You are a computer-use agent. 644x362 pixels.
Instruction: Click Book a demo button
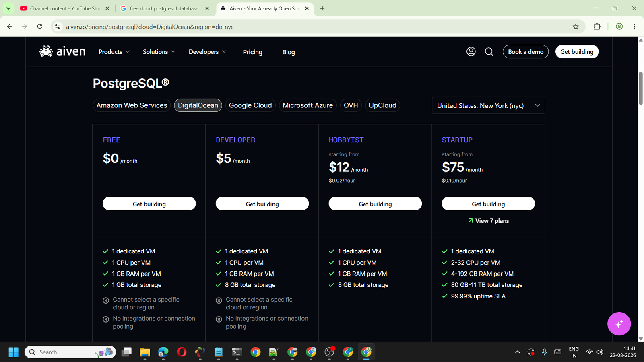526,51
